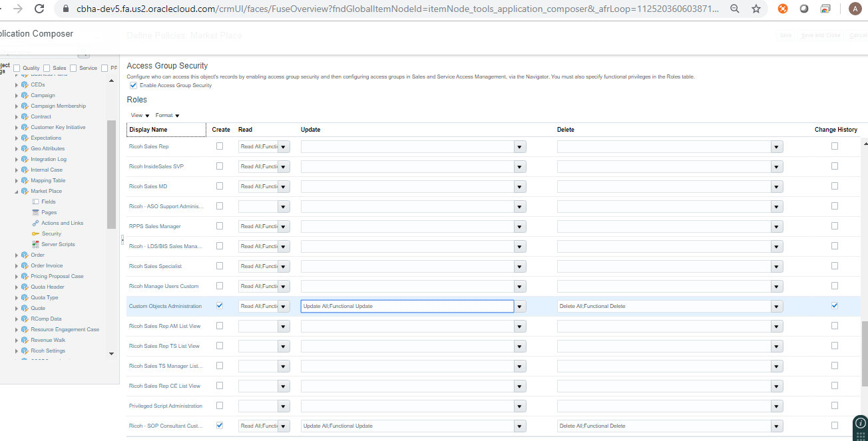Click the Mapping Table object cube icon

(25, 180)
